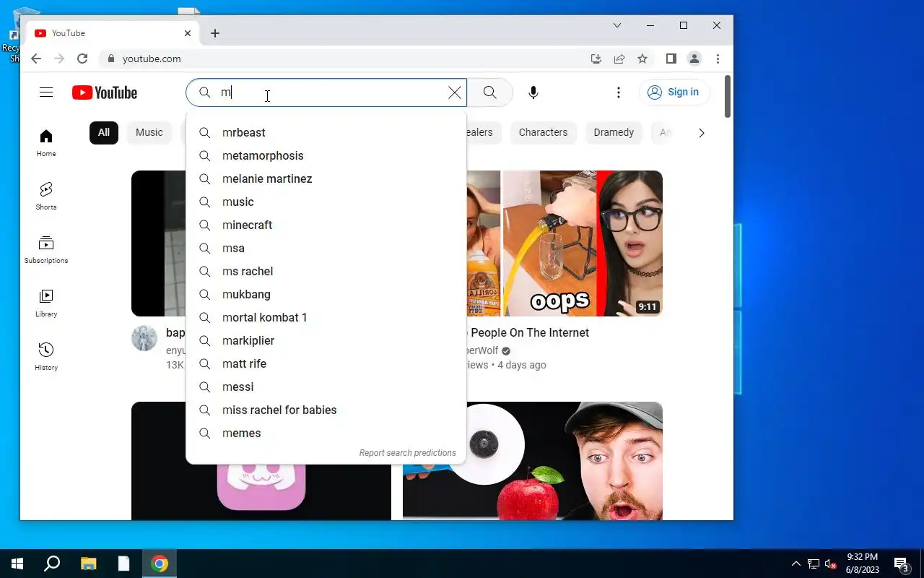Open a new browser tab
924x578 pixels.
click(215, 33)
